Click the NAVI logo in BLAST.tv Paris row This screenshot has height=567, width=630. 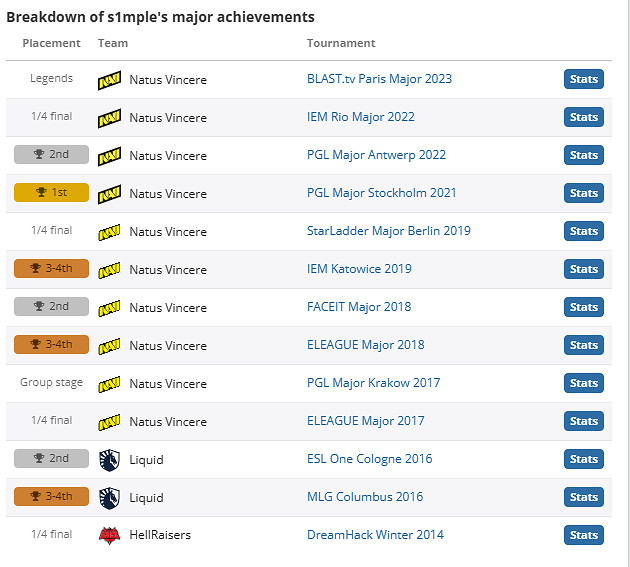pyautogui.click(x=109, y=80)
